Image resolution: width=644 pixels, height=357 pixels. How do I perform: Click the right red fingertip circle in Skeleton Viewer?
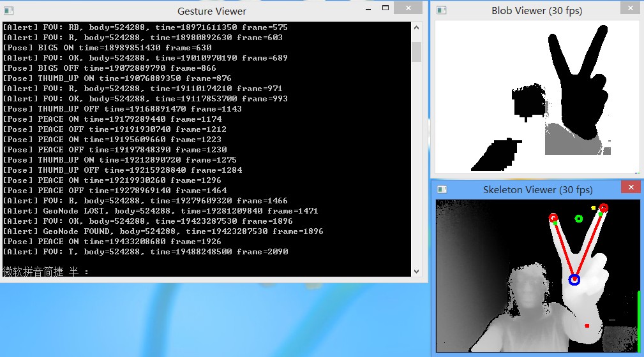click(x=603, y=208)
